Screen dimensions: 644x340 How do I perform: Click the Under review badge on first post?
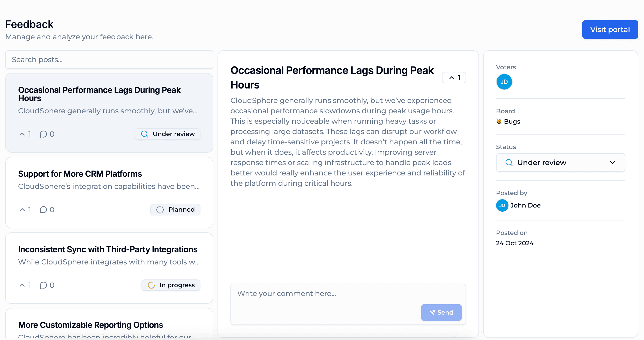point(168,134)
